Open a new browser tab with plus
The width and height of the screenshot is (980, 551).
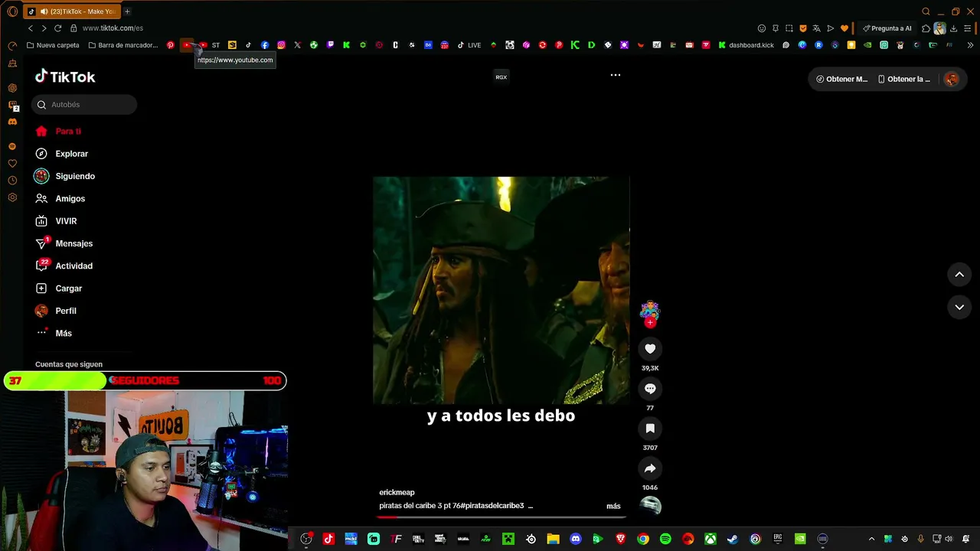pos(127,11)
